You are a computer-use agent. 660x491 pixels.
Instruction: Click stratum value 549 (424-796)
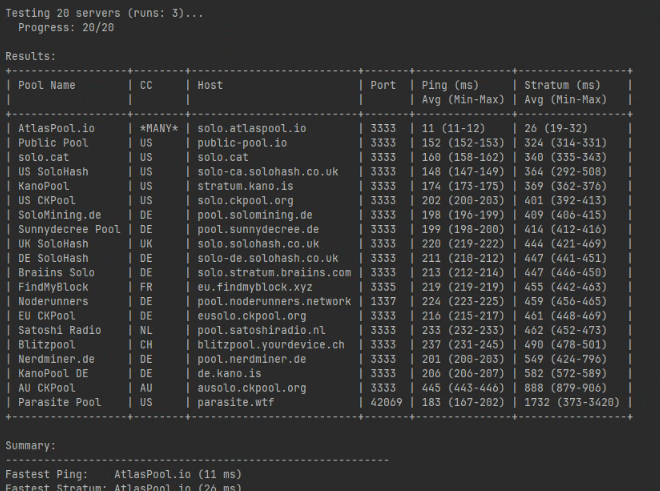click(565, 359)
